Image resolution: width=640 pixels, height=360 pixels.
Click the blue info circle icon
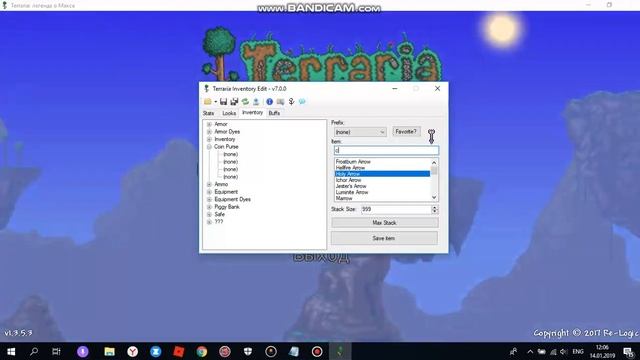(269, 101)
